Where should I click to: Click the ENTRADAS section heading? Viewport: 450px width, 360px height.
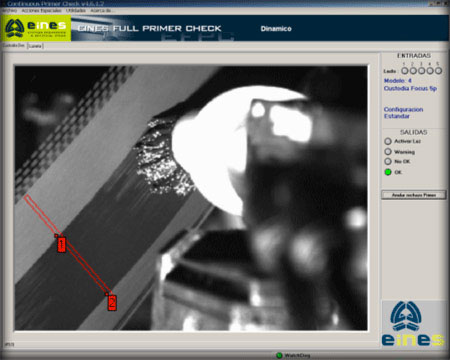tap(414, 56)
